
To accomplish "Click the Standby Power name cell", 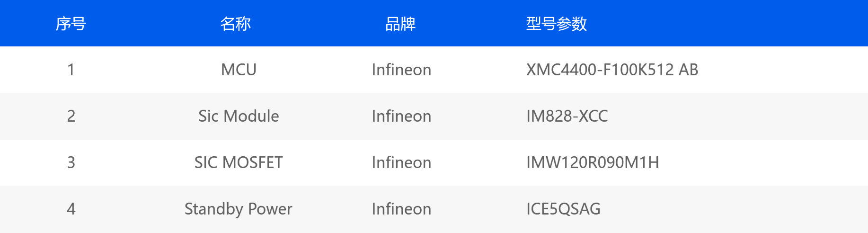I will 239,209.
